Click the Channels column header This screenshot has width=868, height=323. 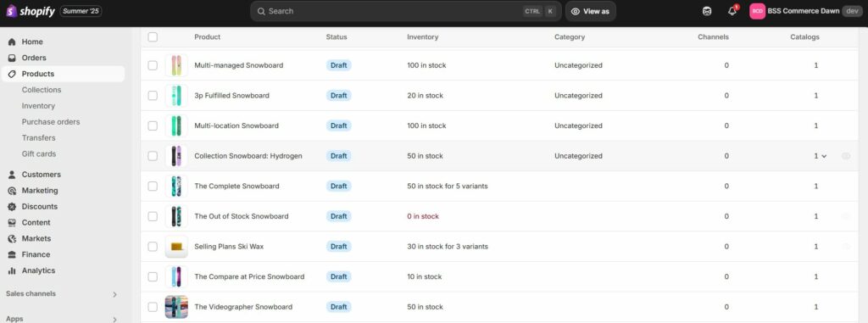pos(713,37)
